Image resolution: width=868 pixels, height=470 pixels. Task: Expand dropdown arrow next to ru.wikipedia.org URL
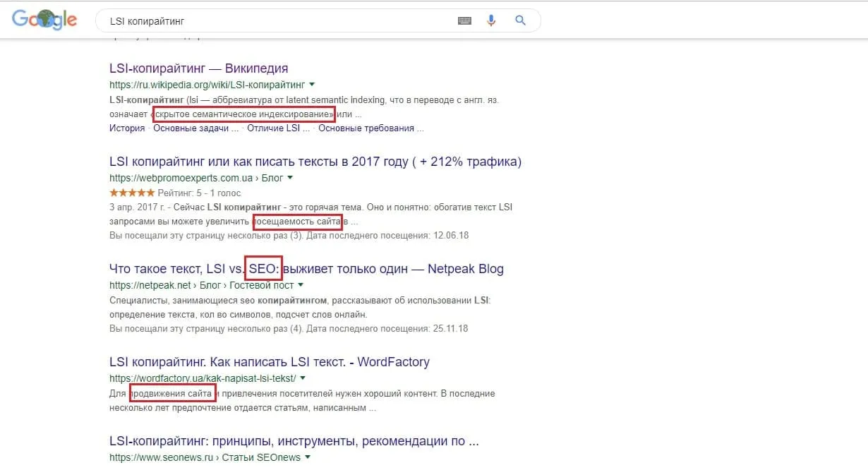click(x=313, y=85)
